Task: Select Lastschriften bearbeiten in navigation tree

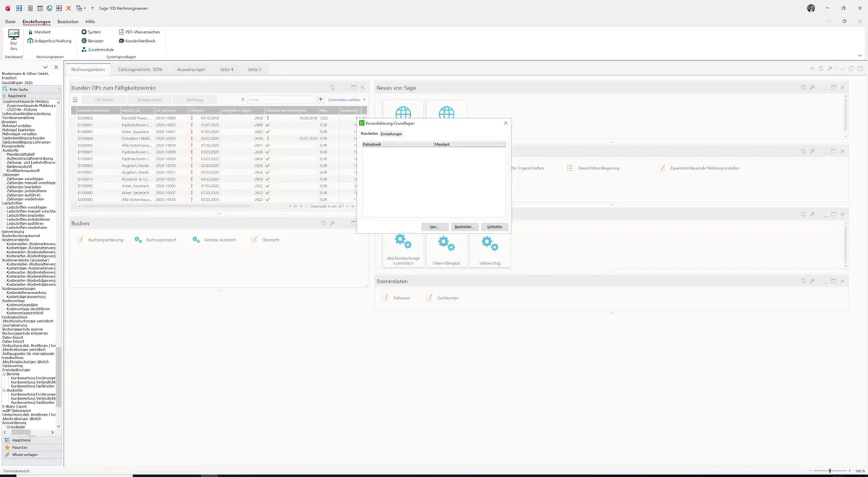Action: [x=25, y=215]
